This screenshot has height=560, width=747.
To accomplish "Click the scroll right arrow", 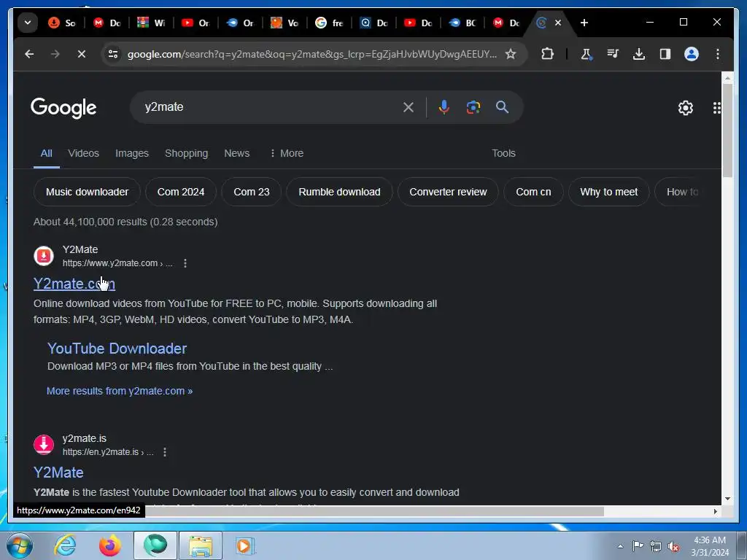I will tap(715, 511).
